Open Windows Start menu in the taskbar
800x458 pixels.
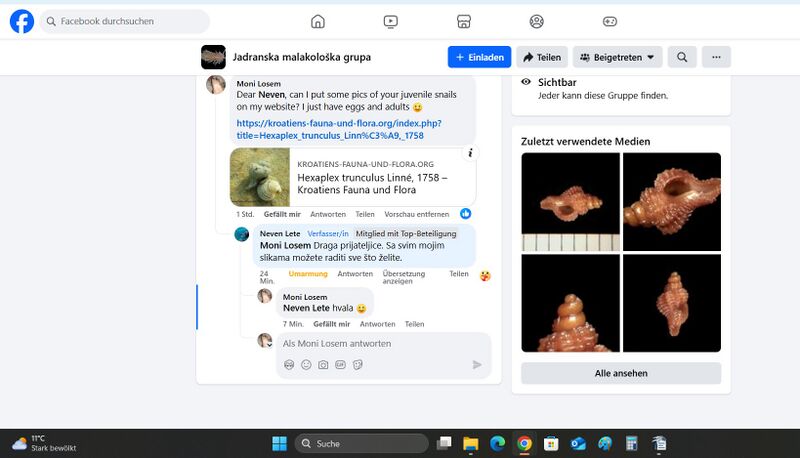click(x=278, y=443)
